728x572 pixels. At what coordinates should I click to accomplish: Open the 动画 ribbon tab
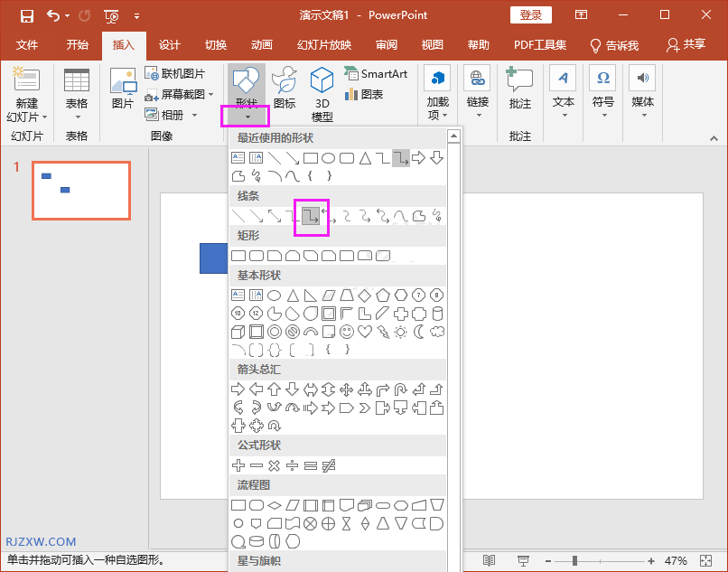262,45
